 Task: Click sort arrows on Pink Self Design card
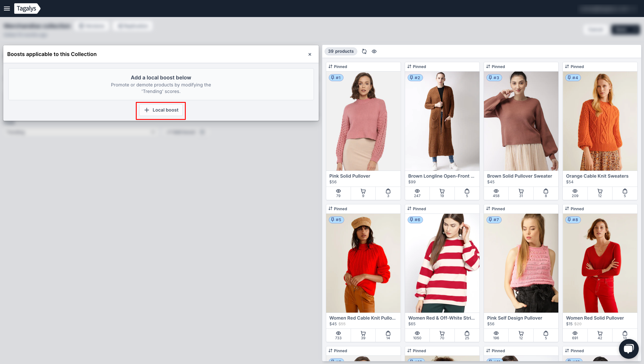488,208
